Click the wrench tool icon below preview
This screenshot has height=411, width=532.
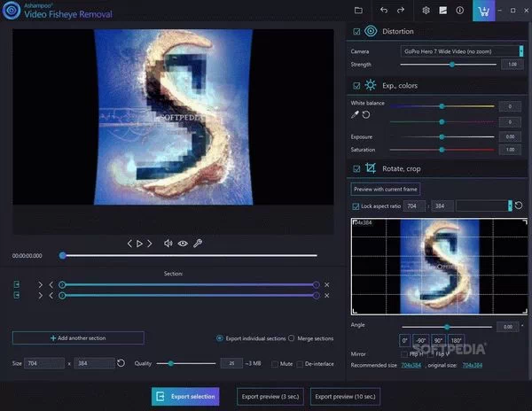coord(198,243)
